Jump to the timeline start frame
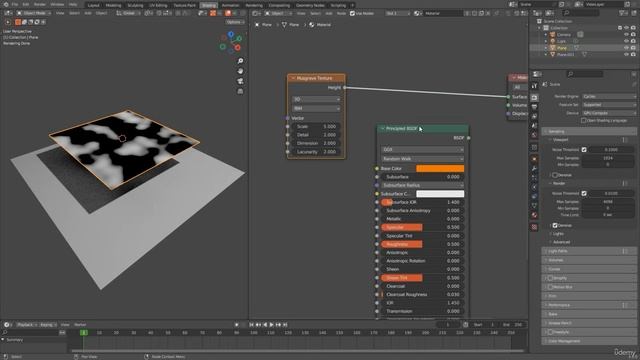Viewport: 640px width, 360px height. [x=251, y=325]
